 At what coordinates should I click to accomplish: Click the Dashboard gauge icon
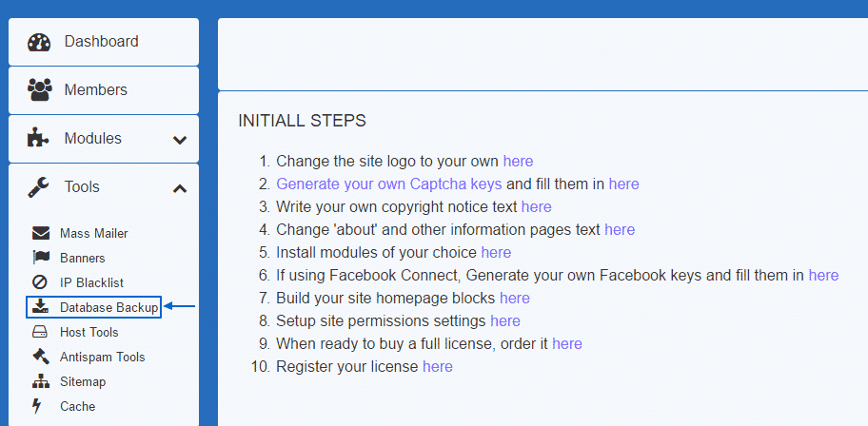(x=39, y=42)
